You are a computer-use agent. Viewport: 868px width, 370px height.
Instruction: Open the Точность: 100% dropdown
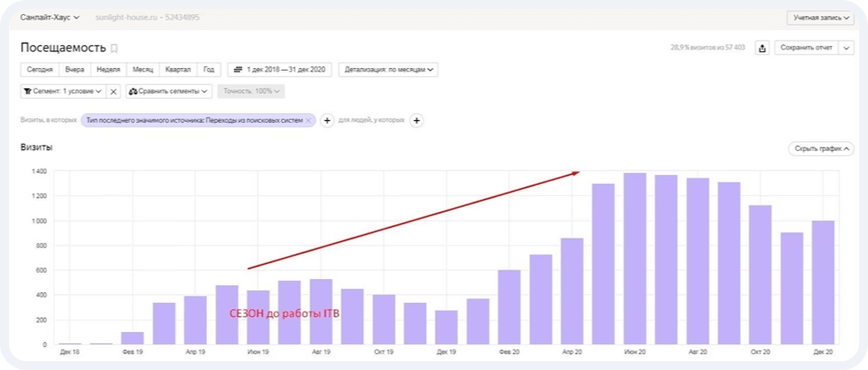252,91
